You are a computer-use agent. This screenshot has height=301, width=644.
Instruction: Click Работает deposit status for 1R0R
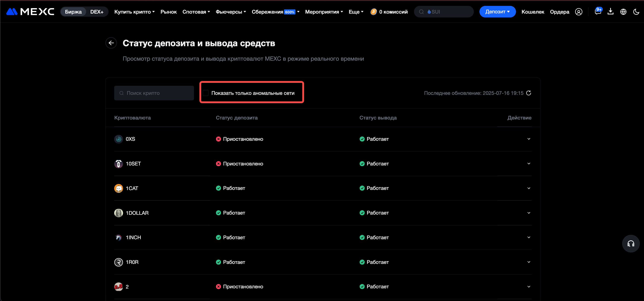234,262
